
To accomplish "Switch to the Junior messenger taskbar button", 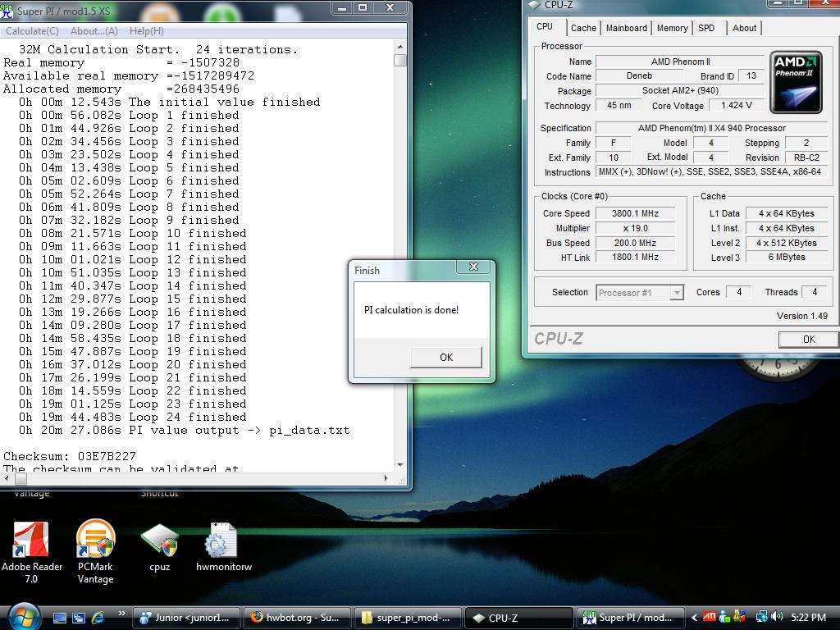I will pyautogui.click(x=186, y=618).
